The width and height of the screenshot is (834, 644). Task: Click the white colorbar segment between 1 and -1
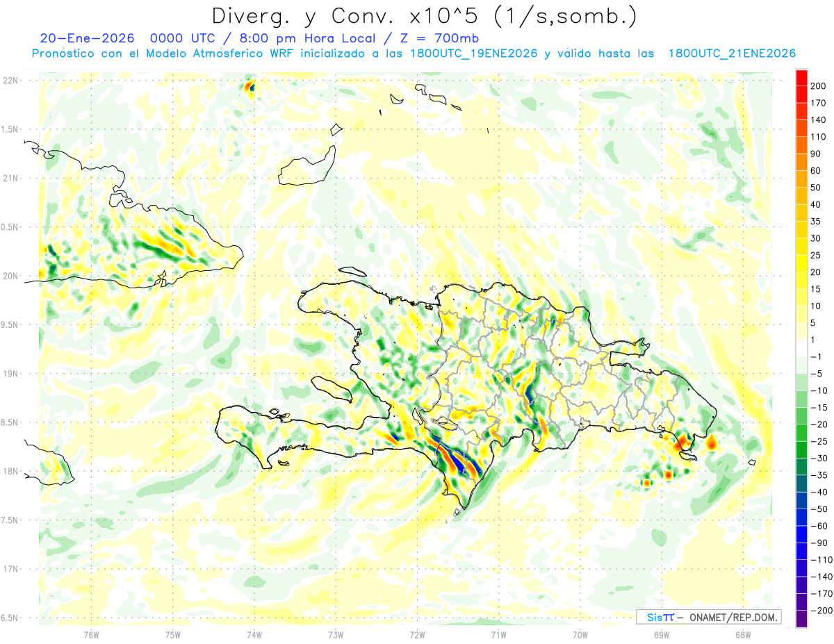[x=801, y=349]
